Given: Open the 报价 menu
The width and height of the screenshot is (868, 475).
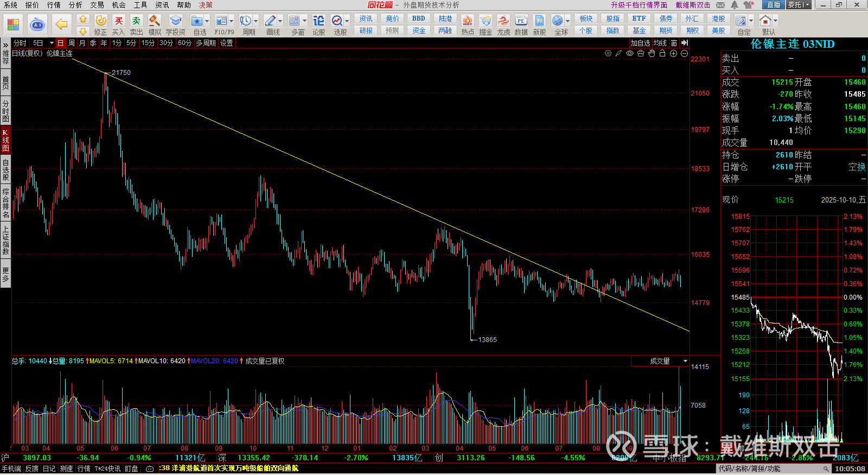Looking at the screenshot, I should 32,5.
